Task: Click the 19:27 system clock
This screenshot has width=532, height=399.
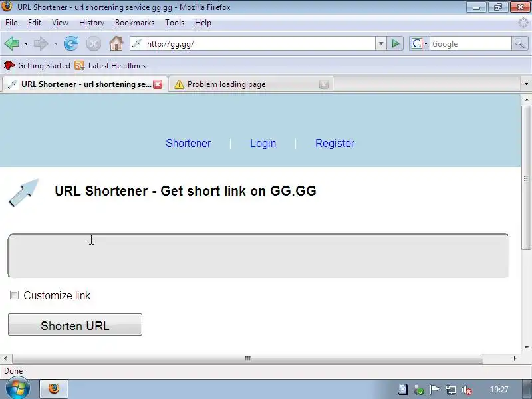Action: tap(499, 390)
